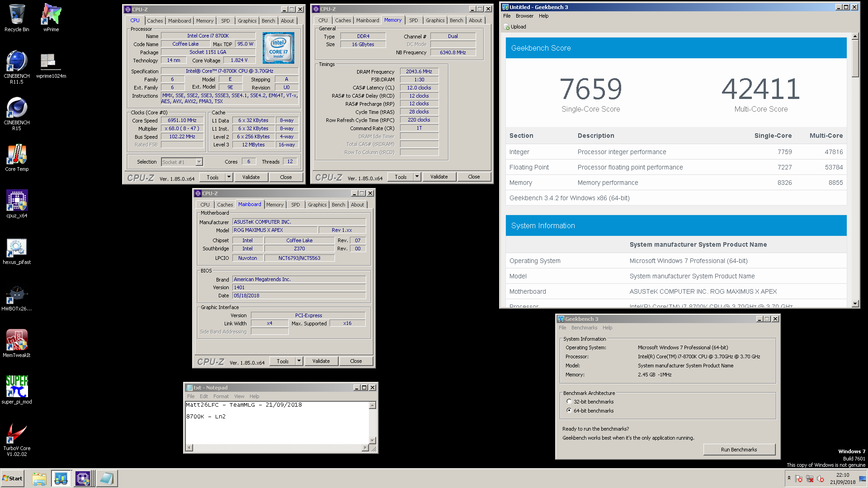Switch to CPU-Z taskbar item
Image resolution: width=868 pixels, height=488 pixels.
coord(83,479)
